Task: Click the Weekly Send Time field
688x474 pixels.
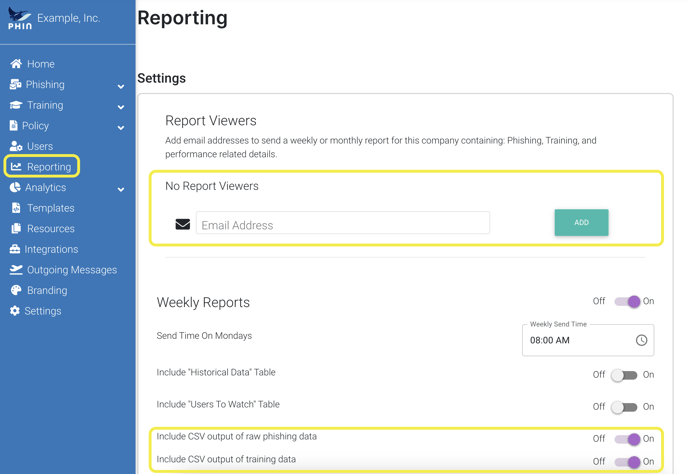Action: [588, 340]
